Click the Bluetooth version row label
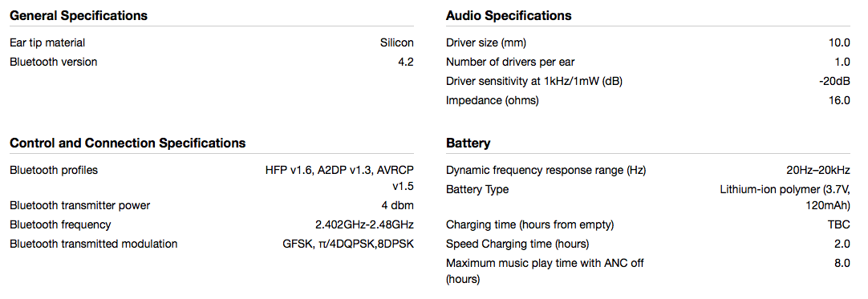 (54, 62)
